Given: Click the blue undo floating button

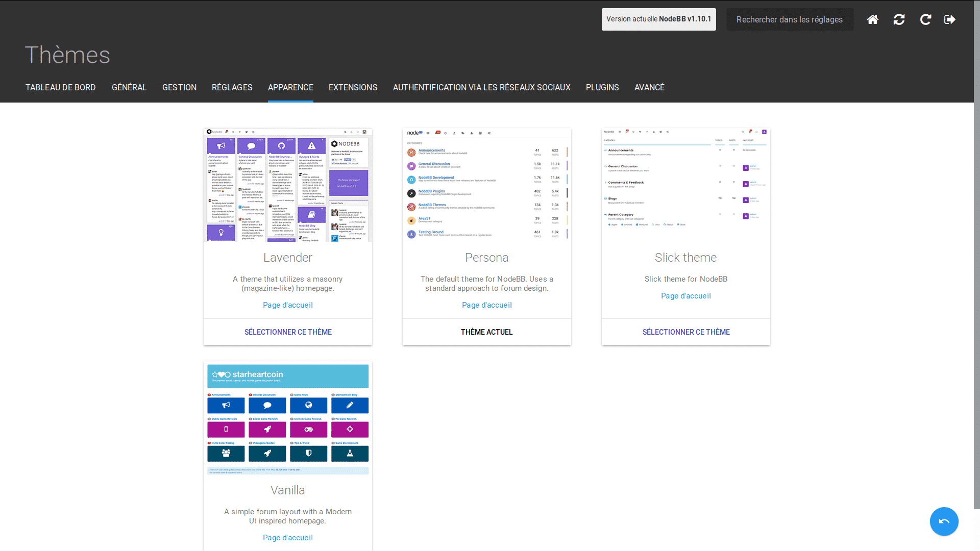Looking at the screenshot, I should 944,521.
